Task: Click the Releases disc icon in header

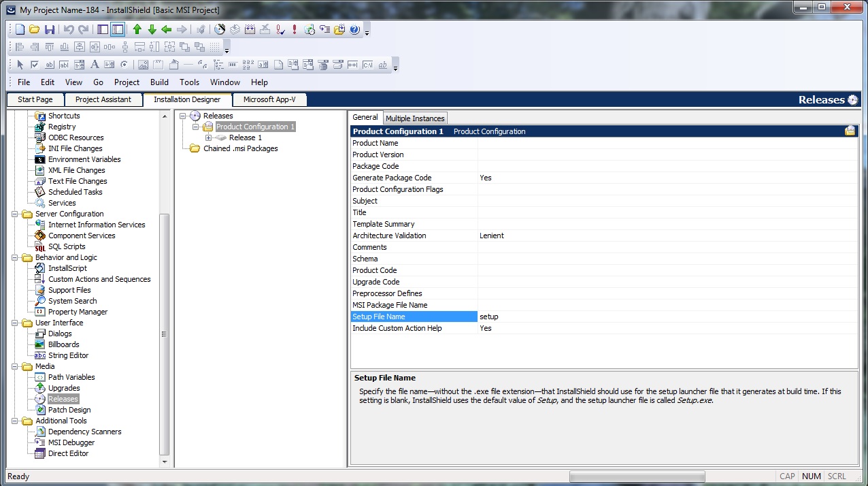Action: (853, 99)
